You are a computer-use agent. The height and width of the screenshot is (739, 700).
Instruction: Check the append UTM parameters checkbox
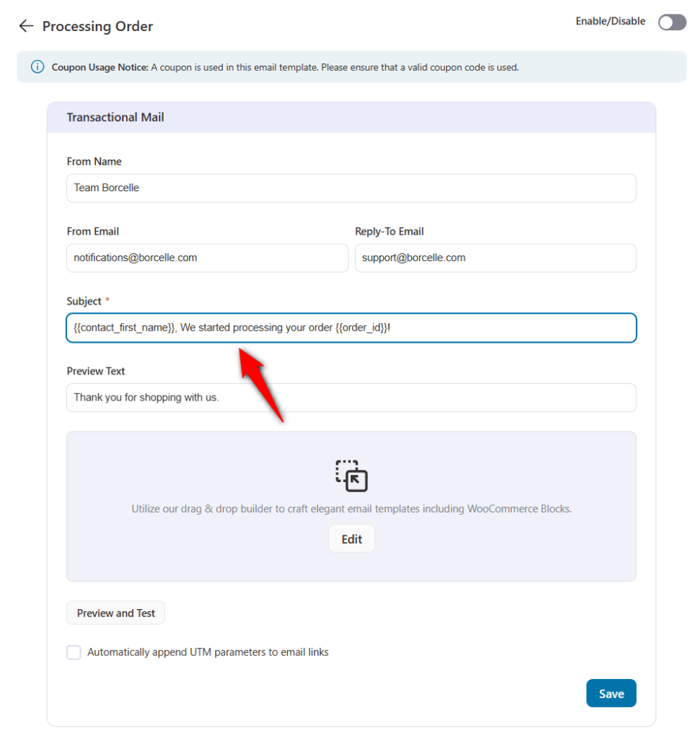click(74, 652)
